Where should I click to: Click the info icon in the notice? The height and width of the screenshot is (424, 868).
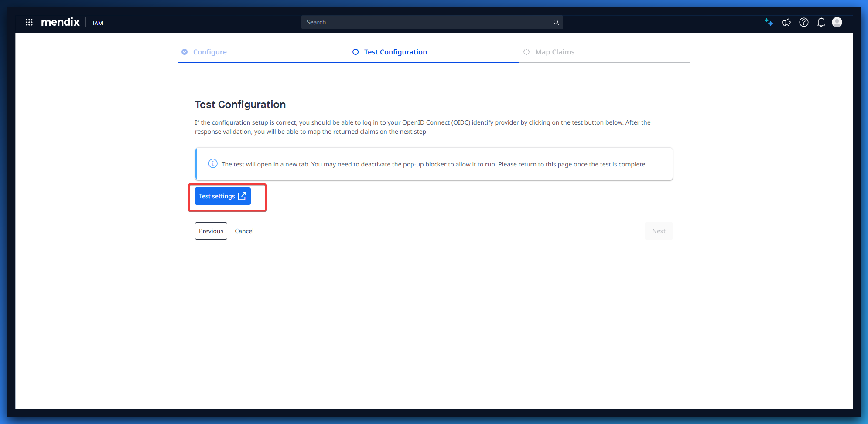(213, 164)
